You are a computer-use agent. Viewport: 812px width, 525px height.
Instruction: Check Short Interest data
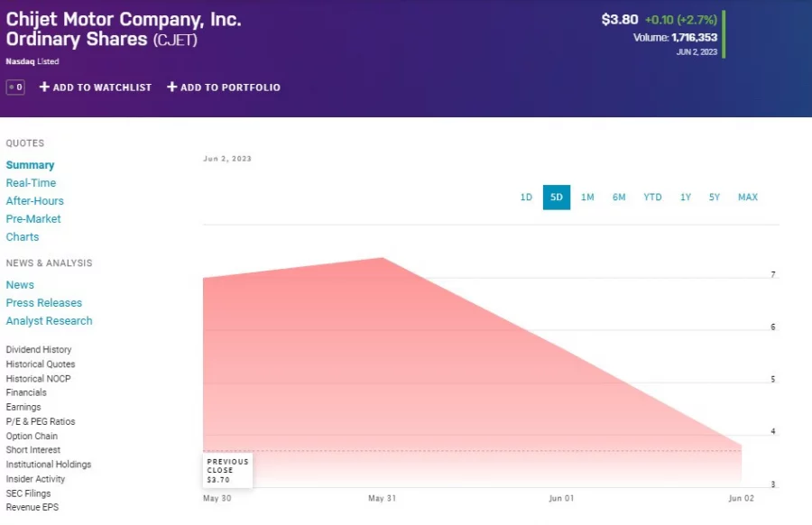[x=32, y=449]
